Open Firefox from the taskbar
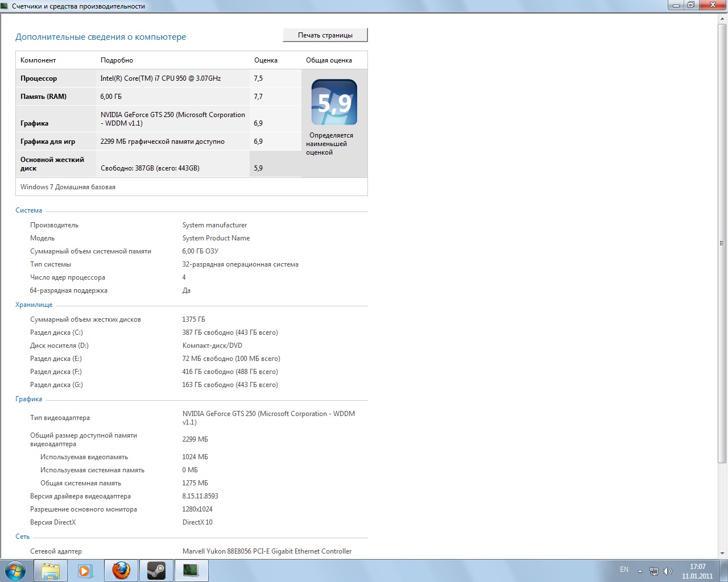The height and width of the screenshot is (582, 728). coord(121,570)
